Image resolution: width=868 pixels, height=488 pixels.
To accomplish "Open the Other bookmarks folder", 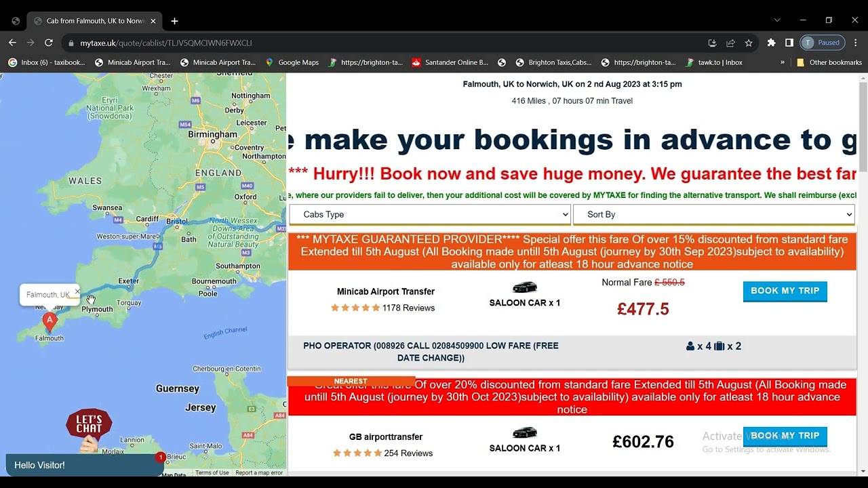I will (x=829, y=62).
